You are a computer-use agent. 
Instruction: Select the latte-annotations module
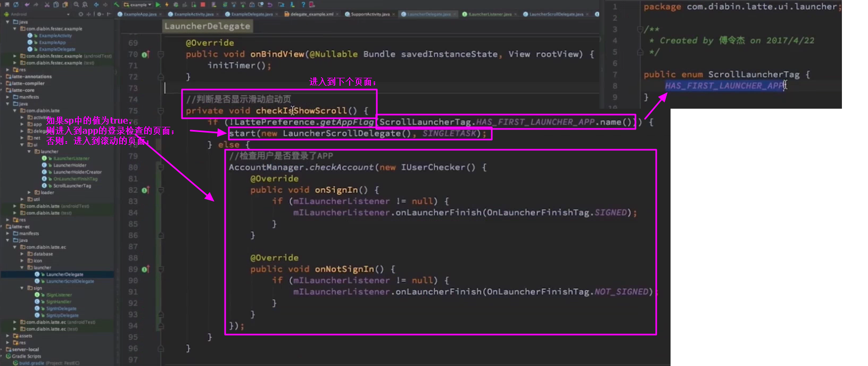pos(31,77)
